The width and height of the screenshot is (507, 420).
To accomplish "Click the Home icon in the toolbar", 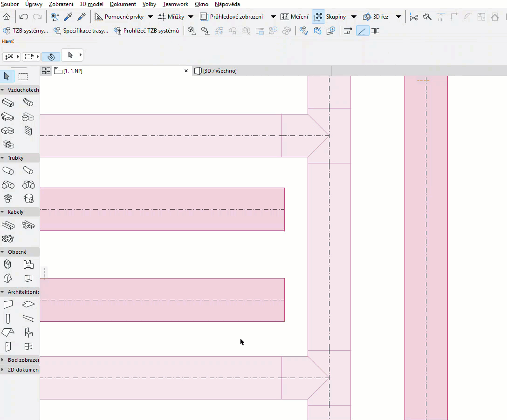I will 7,16.
